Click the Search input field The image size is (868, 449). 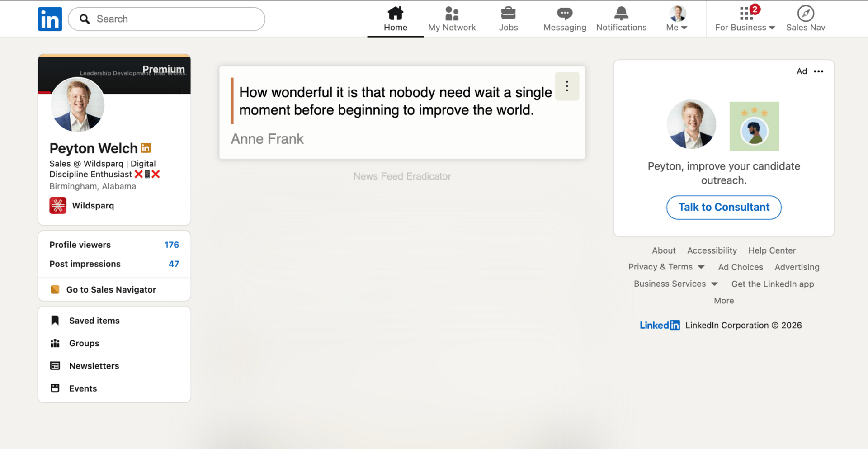pyautogui.click(x=166, y=19)
